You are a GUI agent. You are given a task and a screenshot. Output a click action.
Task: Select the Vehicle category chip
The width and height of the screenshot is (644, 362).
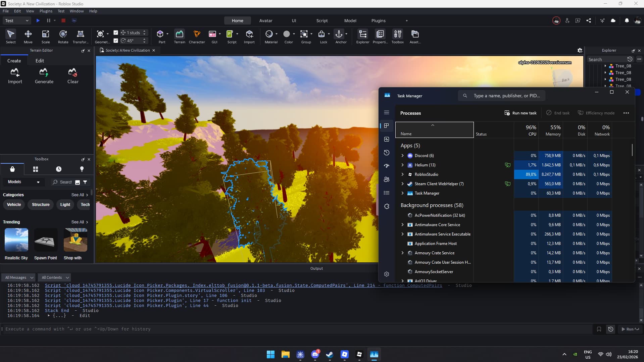14,205
